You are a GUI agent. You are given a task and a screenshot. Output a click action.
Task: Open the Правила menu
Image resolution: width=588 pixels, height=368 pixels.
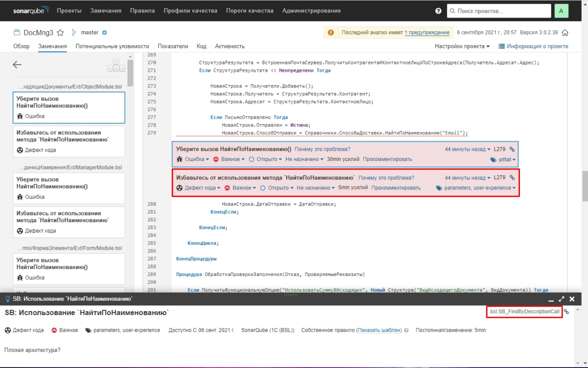pyautogui.click(x=142, y=11)
